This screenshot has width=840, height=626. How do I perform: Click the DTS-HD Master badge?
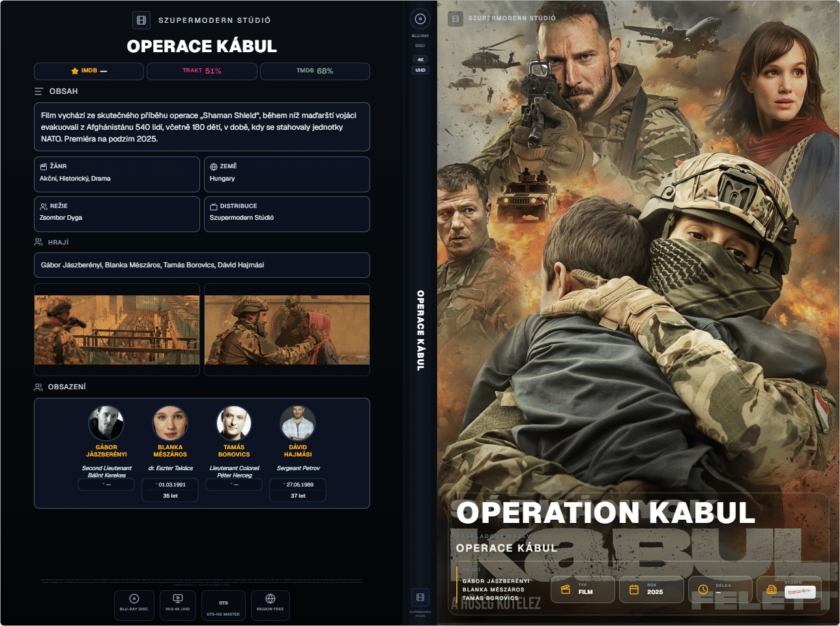tap(224, 606)
